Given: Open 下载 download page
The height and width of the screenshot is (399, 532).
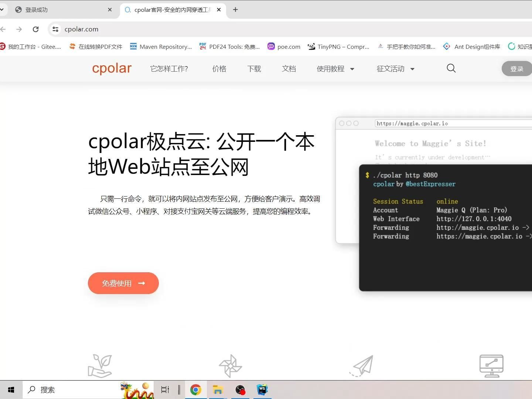Looking at the screenshot, I should (x=254, y=69).
